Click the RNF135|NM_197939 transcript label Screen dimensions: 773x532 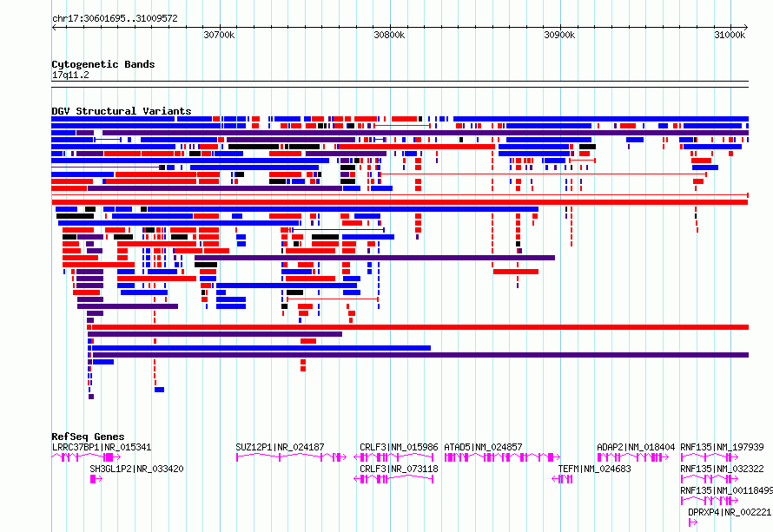723,447
